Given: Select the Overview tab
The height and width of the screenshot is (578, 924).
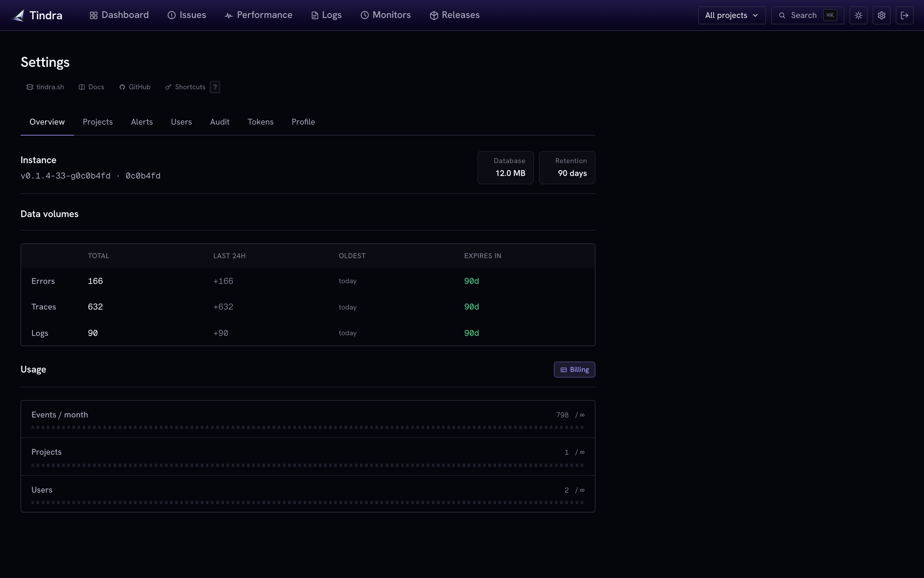Looking at the screenshot, I should pos(47,122).
